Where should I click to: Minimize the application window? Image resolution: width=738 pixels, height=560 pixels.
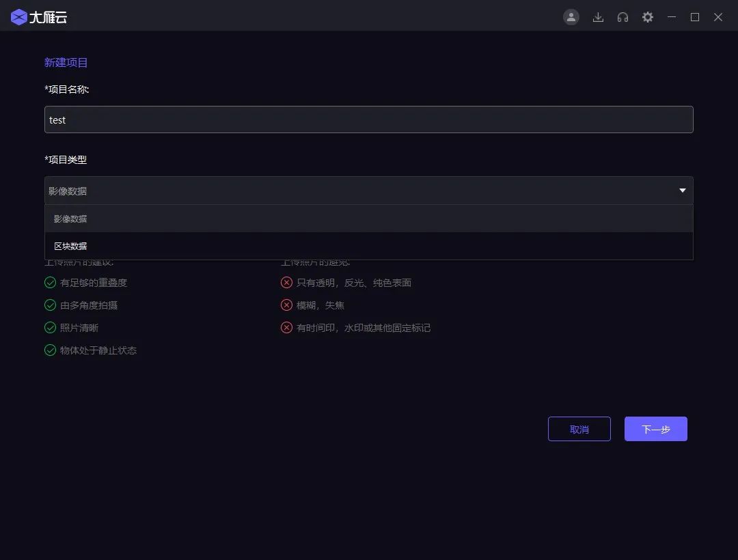tap(672, 17)
